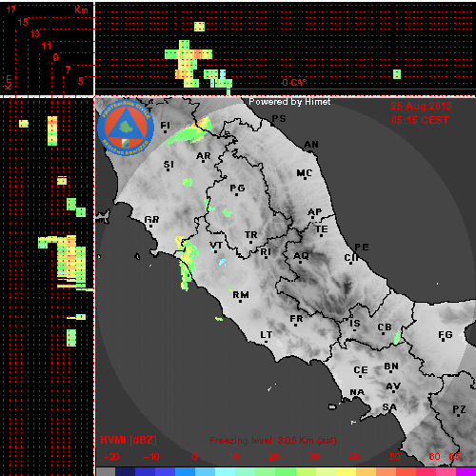Click the 13 km height axis label
This screenshot has width=476, height=476.
point(35,33)
